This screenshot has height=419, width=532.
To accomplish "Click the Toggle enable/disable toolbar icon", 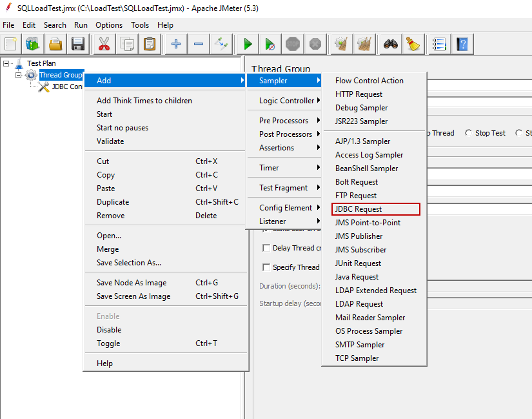I will [x=221, y=44].
